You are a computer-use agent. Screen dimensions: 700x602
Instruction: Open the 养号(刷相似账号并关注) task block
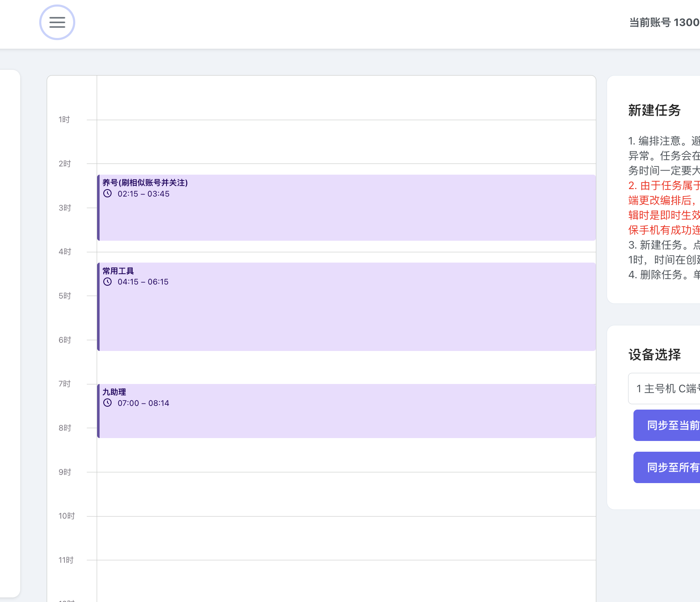click(346, 208)
